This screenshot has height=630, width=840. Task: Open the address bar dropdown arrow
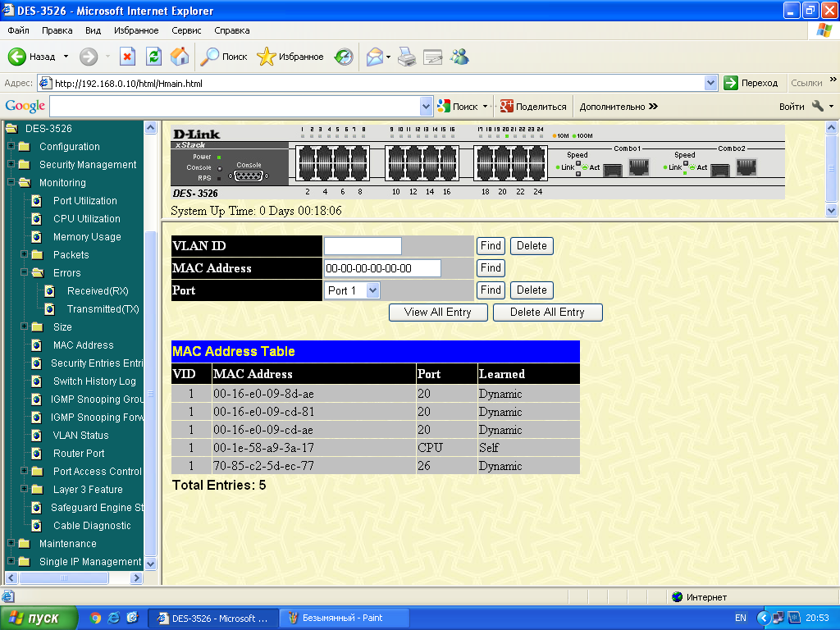[x=710, y=83]
